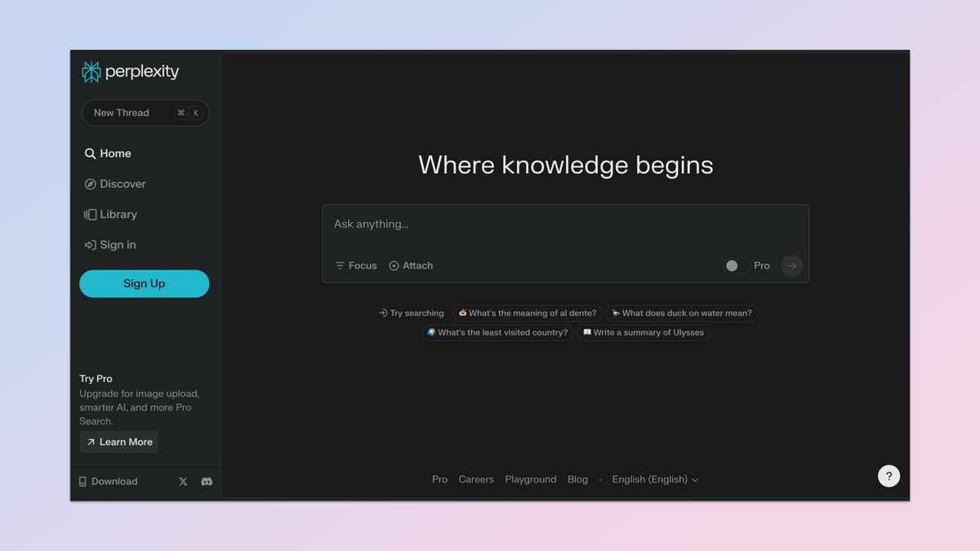The image size is (980, 551).
Task: Open Focus options via its filter icon
Action: (339, 265)
